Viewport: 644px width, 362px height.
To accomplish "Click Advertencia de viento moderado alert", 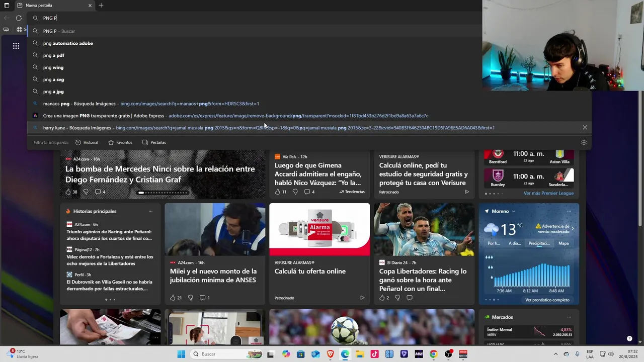I will click(x=553, y=229).
